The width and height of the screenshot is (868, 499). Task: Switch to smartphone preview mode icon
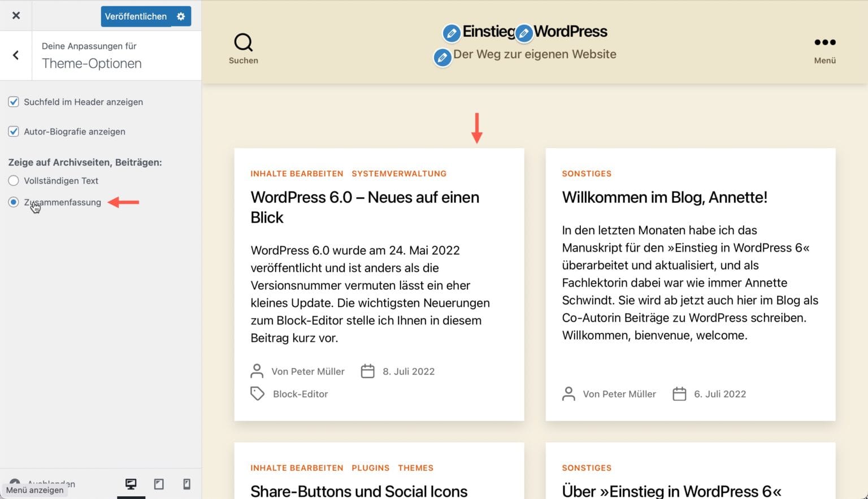pos(186,484)
